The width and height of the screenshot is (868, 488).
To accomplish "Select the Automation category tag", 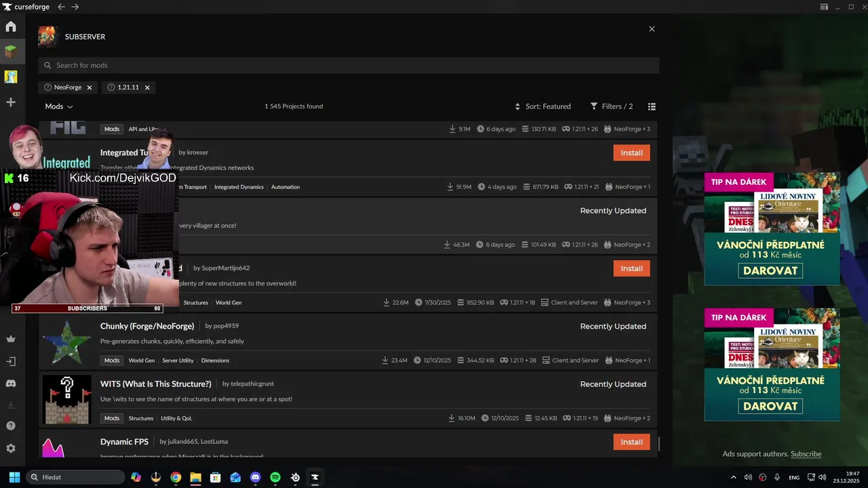I will coord(285,187).
